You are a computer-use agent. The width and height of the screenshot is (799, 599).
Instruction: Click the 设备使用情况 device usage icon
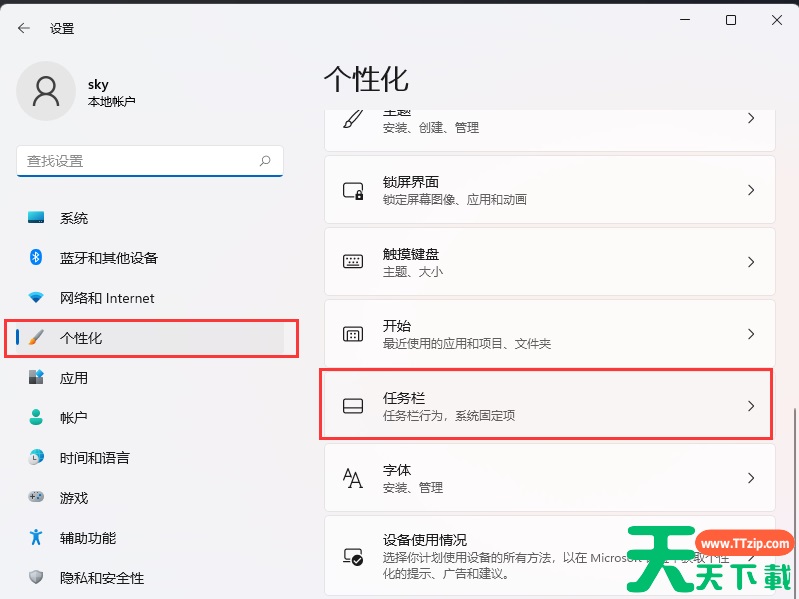coord(353,556)
